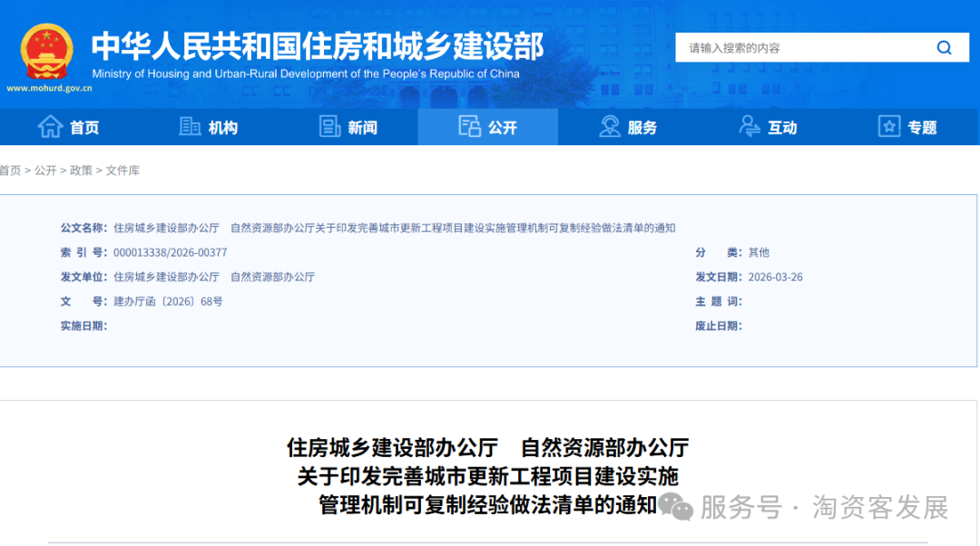Click the headset icon beside 服务
Screen dimensions: 980x546
coord(610,127)
